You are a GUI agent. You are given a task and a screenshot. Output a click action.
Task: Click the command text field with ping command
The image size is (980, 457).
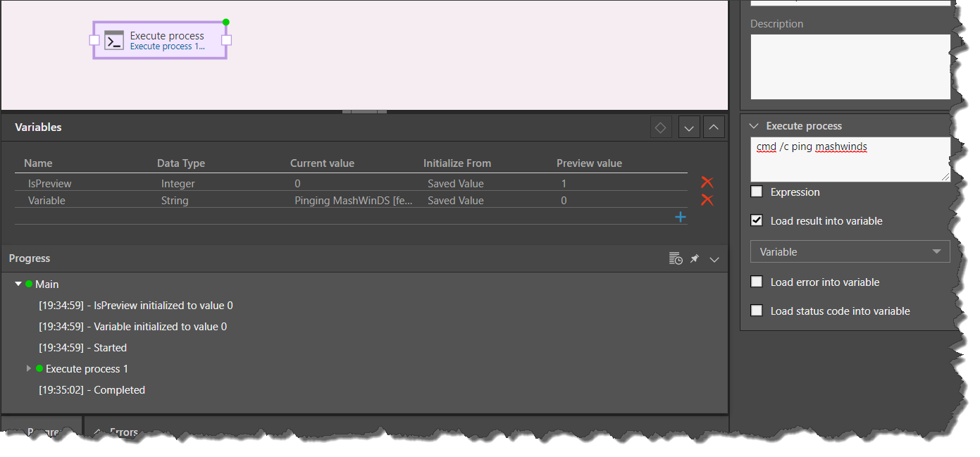tap(850, 159)
